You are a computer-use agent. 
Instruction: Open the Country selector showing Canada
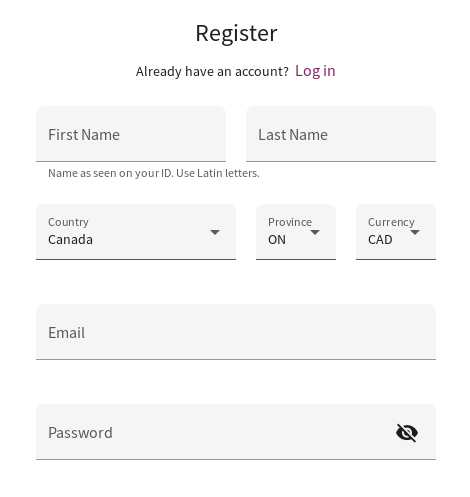coord(136,232)
